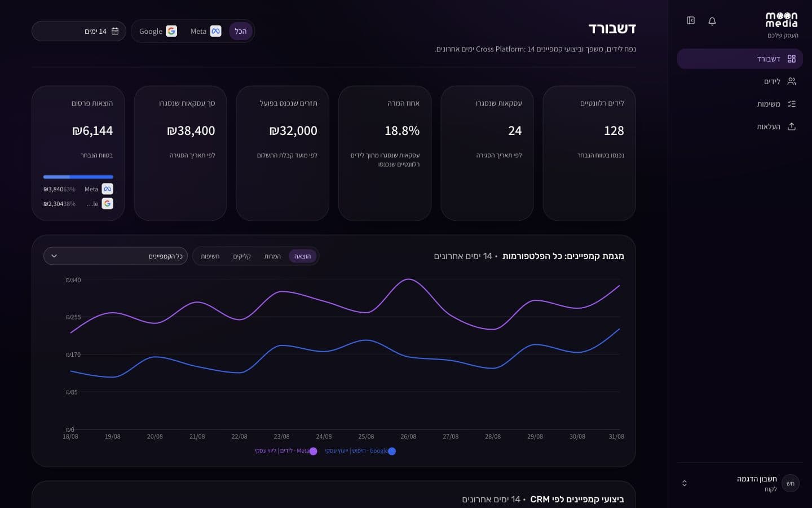The width and height of the screenshot is (812, 508).
Task: Open the משימות (tasks) checklist icon
Action: [x=792, y=104]
